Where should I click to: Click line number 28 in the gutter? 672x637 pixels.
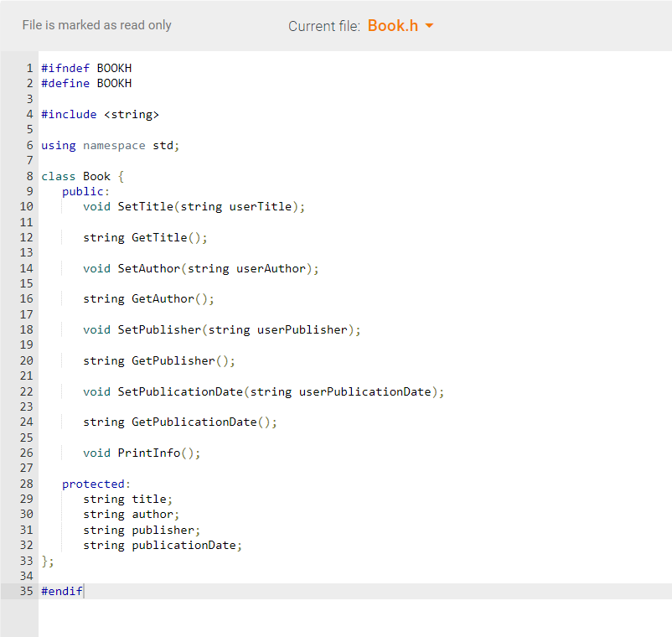point(27,484)
